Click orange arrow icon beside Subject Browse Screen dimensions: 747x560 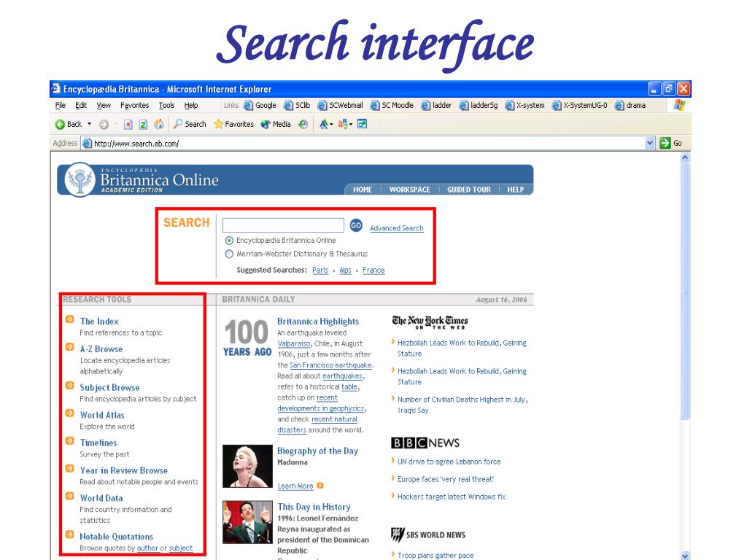pos(69,385)
